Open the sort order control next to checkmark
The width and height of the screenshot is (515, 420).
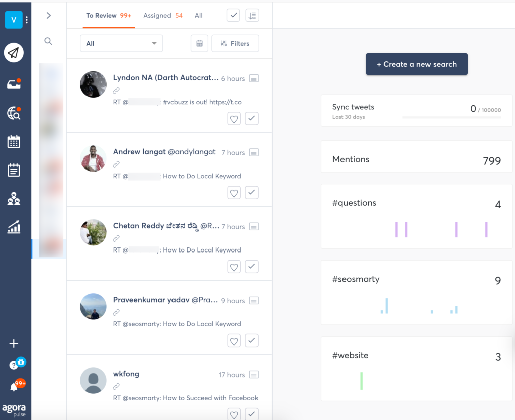click(x=252, y=15)
